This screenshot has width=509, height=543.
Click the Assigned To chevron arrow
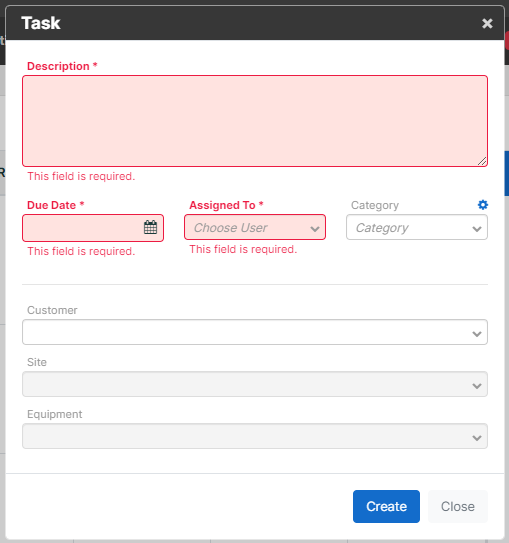[x=315, y=229]
